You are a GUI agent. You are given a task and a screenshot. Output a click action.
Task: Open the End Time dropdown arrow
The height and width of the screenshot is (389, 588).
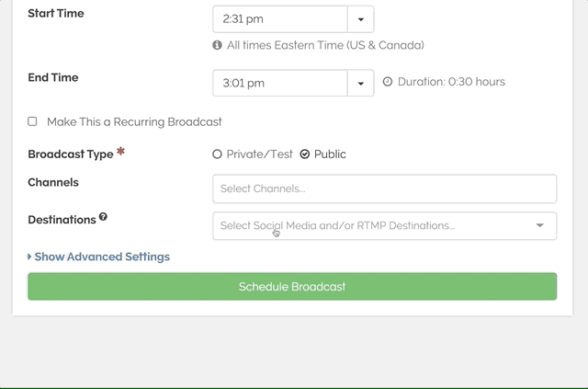click(x=360, y=83)
